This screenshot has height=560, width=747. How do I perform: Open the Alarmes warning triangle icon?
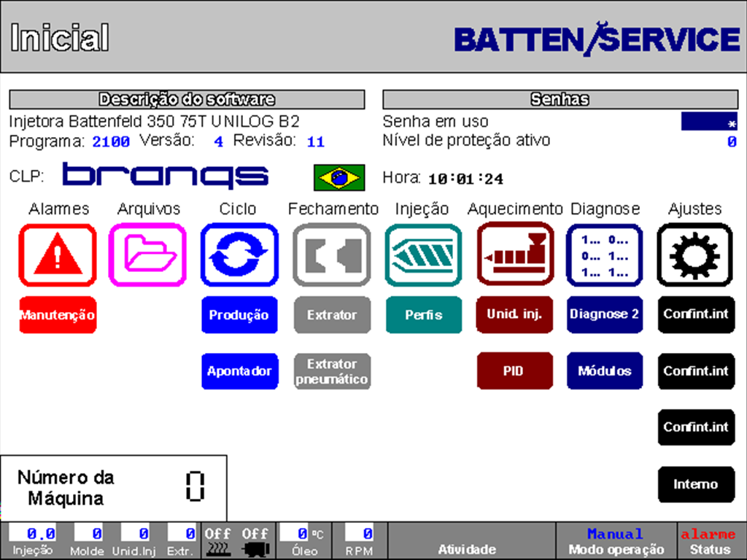[58, 254]
